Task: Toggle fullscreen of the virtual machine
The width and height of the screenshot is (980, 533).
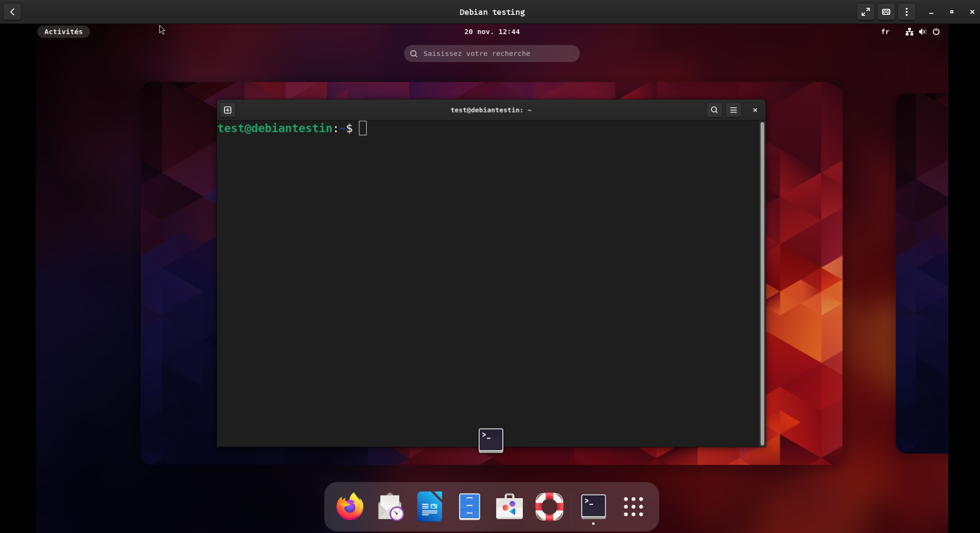Action: (866, 12)
